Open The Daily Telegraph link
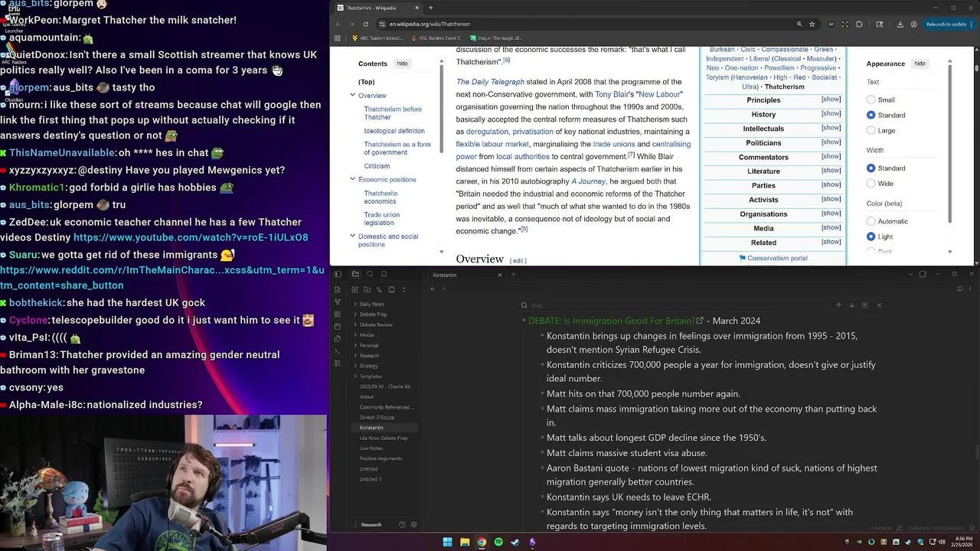 pos(490,82)
